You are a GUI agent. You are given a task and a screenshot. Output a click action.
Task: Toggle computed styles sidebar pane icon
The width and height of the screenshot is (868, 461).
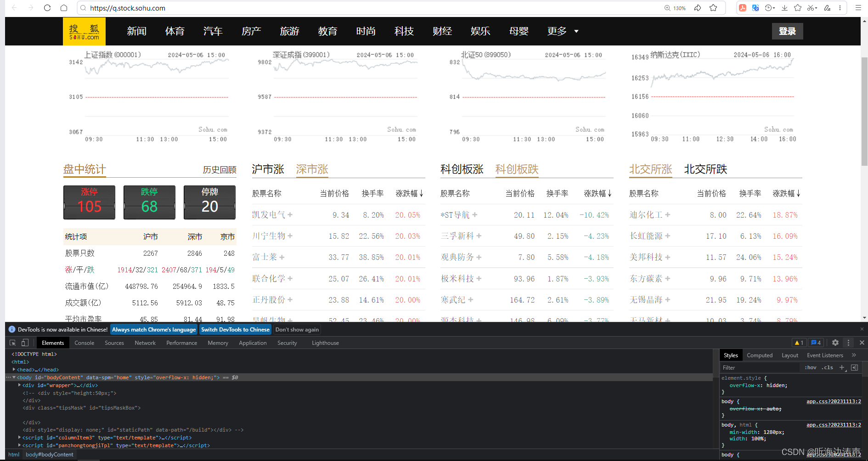point(854,367)
